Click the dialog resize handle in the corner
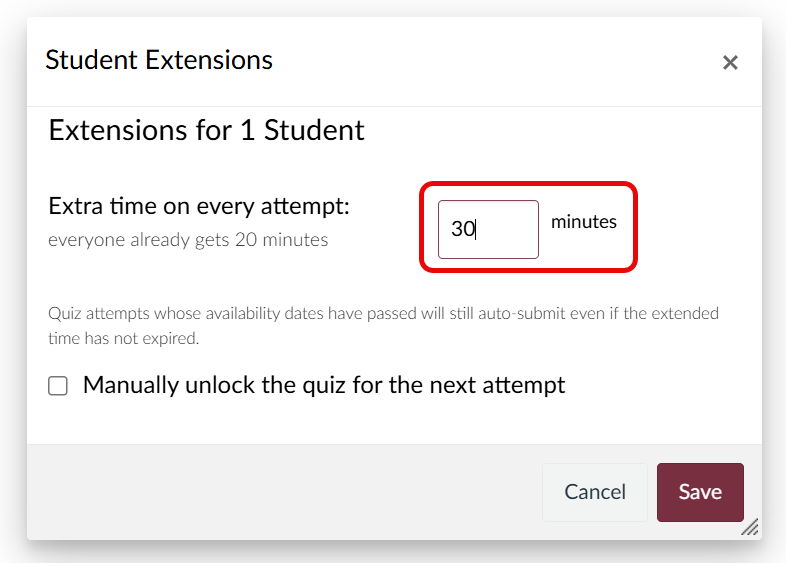The height and width of the screenshot is (563, 786). [749, 527]
